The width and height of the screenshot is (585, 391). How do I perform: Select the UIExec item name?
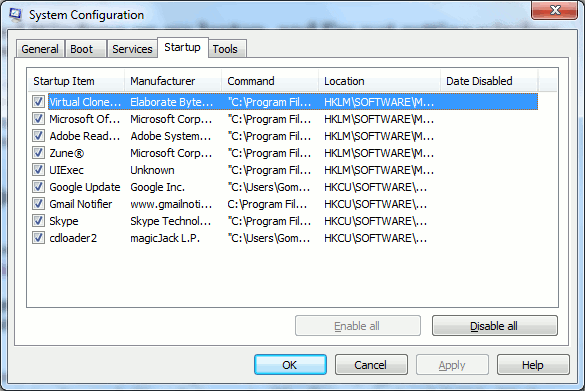pyautogui.click(x=66, y=170)
